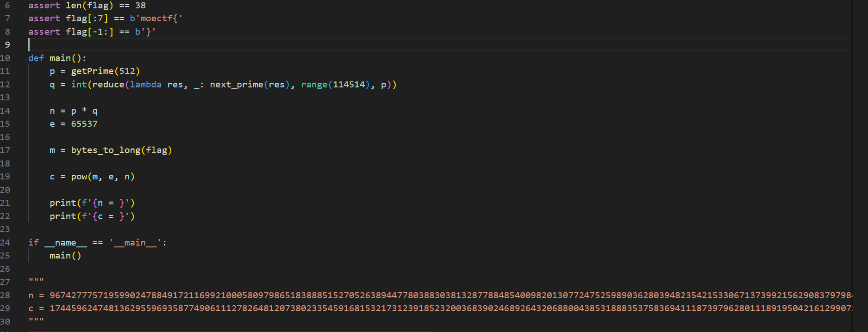This screenshot has width=868, height=332.
Task: Click the print statement for c
Action: pyautogui.click(x=92, y=216)
